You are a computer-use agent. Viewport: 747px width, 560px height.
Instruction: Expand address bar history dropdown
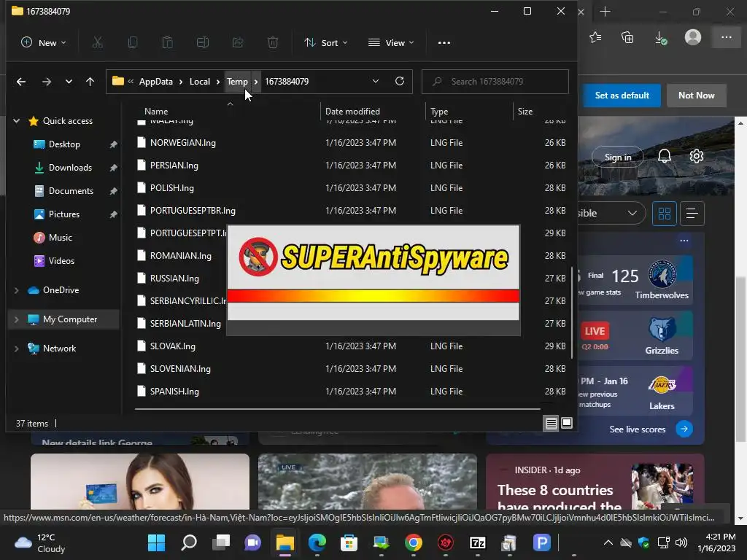(376, 81)
